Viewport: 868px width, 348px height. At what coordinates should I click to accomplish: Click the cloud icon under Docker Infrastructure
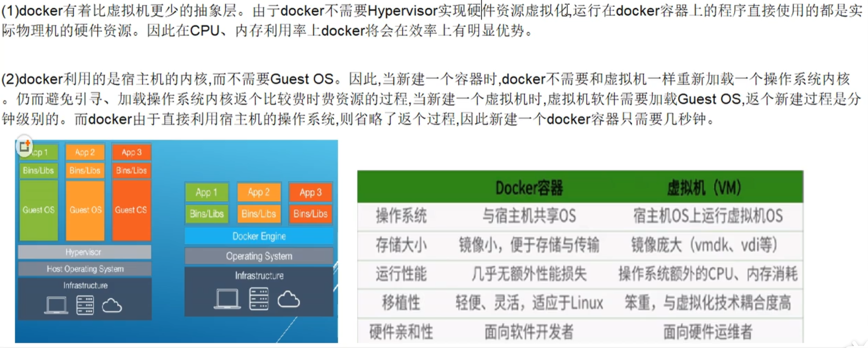[x=288, y=299]
